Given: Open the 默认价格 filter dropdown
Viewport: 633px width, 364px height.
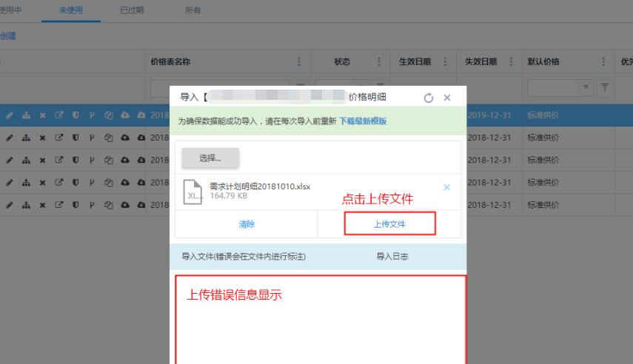Looking at the screenshot, I should [587, 88].
